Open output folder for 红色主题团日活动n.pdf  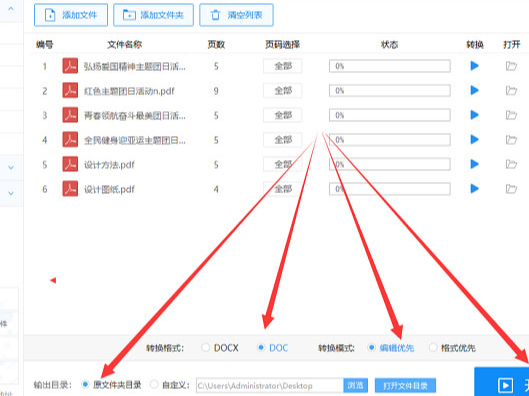(x=511, y=90)
